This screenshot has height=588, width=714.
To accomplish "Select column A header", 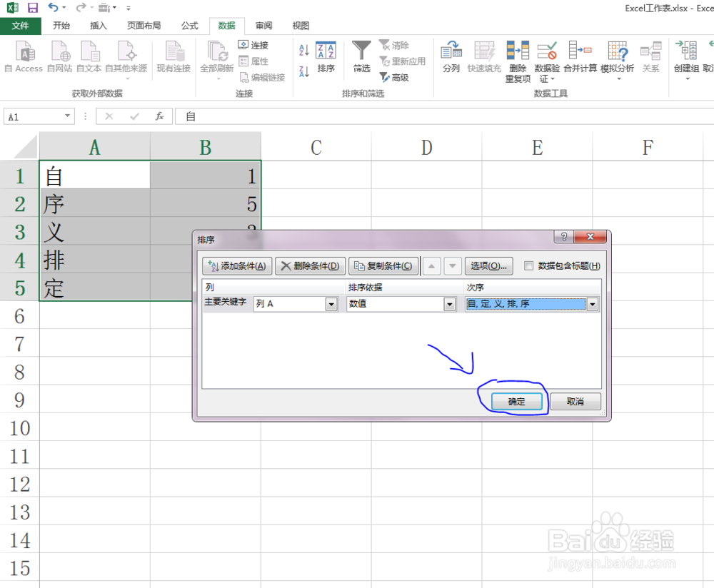I will [x=95, y=147].
